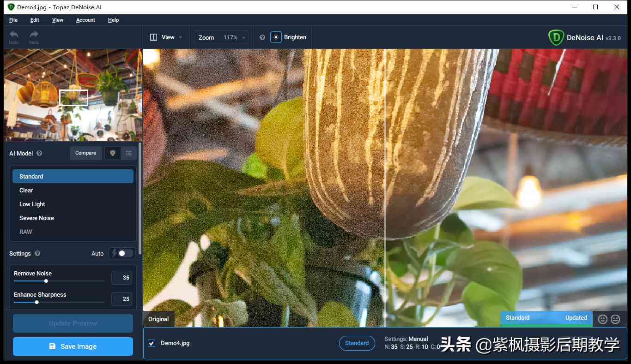Viewport: 631px width, 364px height.
Task: Click the Brighten sun icon
Action: [x=276, y=37]
